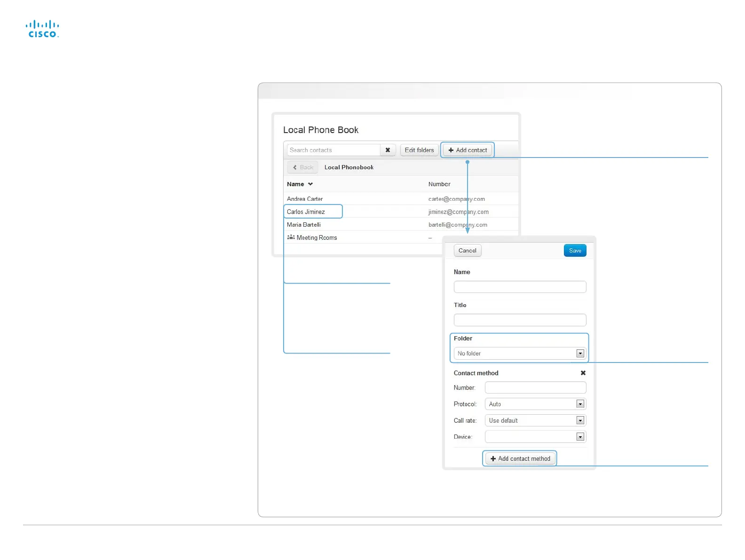Image resolution: width=745 pixels, height=560 pixels.
Task: Click Add contact method button
Action: (520, 458)
